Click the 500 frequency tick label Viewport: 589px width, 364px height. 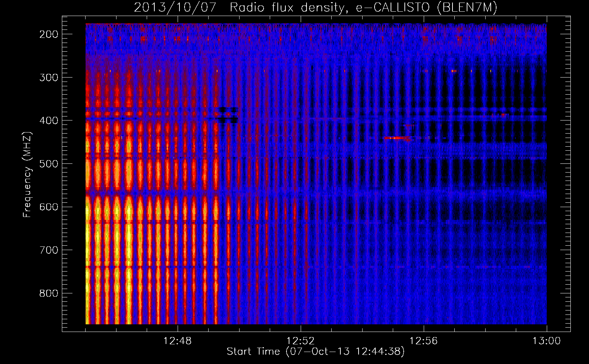[49, 164]
